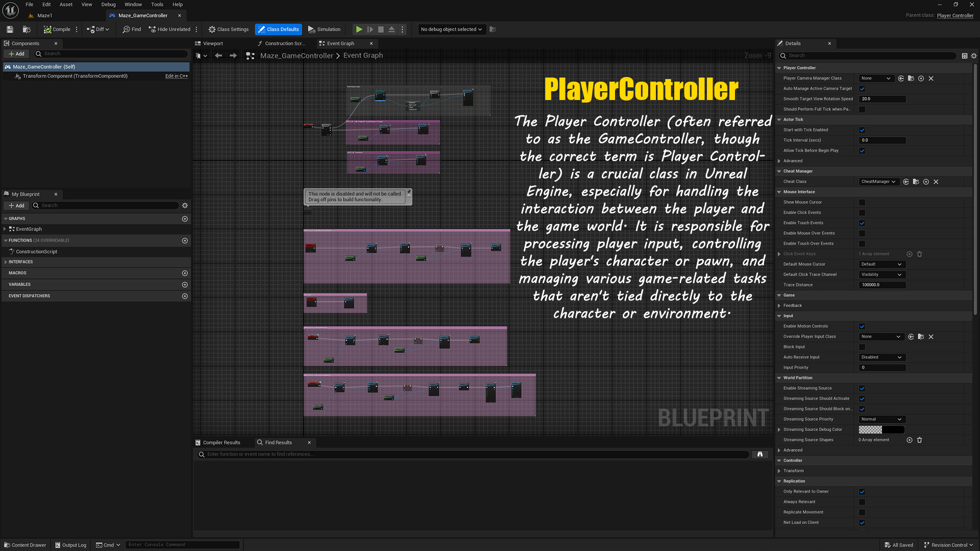
Task: Open My Blueprint settings gear
Action: [185, 206]
